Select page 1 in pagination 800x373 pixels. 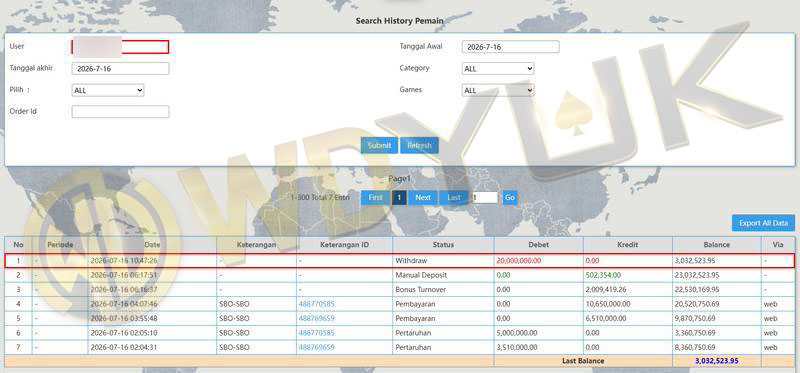(399, 197)
